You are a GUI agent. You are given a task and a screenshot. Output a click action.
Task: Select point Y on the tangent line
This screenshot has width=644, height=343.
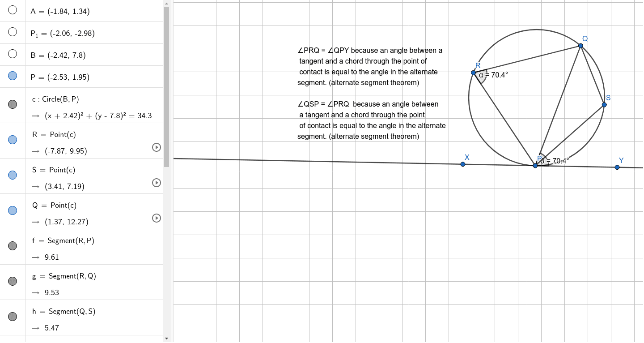click(x=617, y=167)
